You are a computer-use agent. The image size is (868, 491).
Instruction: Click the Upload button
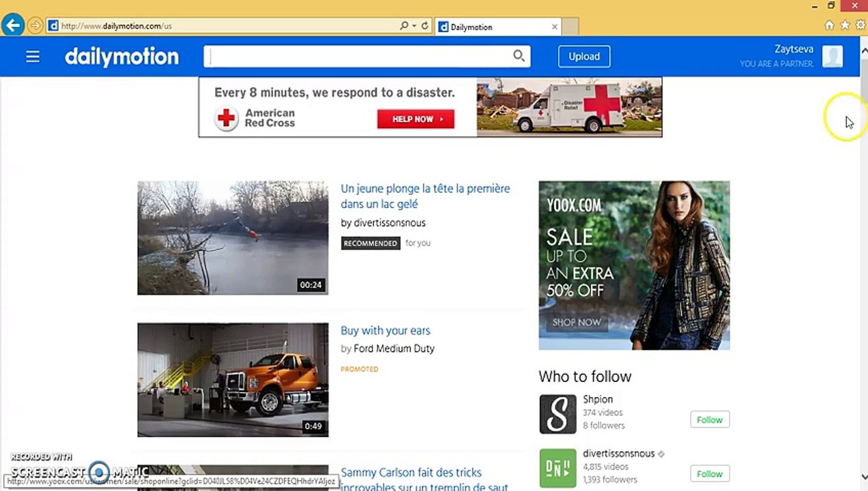(584, 57)
